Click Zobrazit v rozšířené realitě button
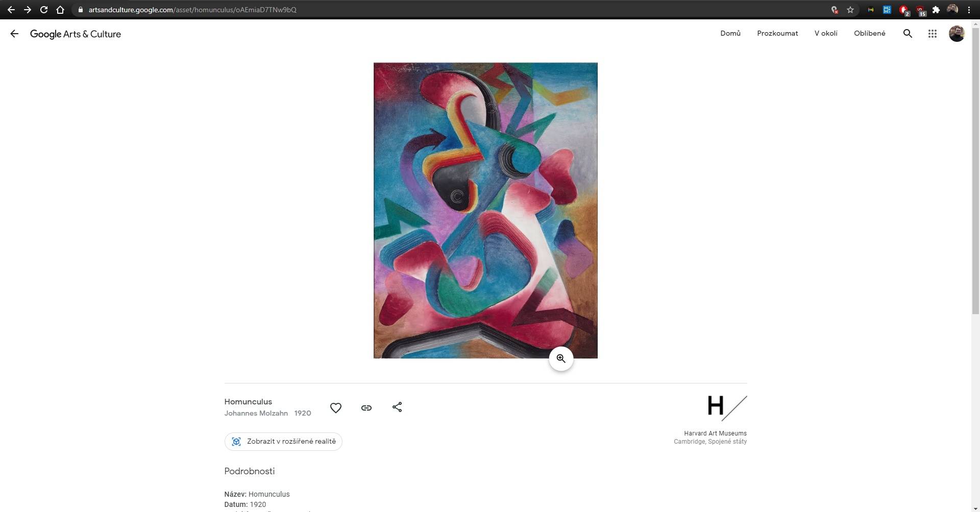Image resolution: width=980 pixels, height=512 pixels. coord(283,442)
